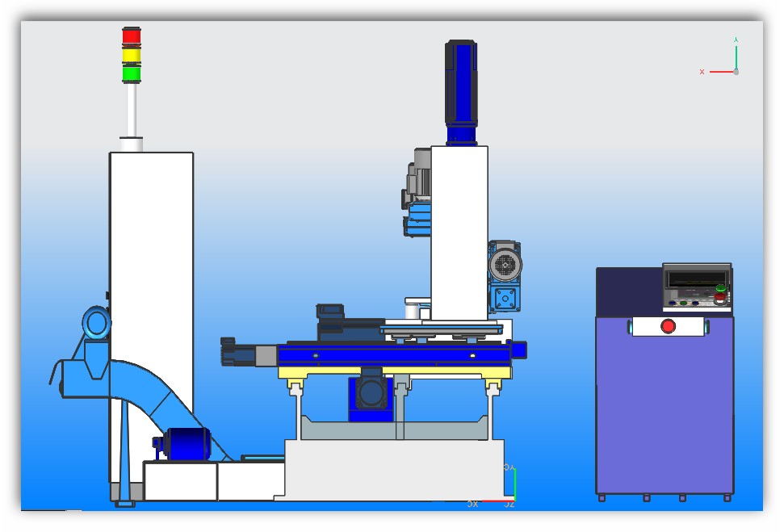This screenshot has width=784, height=532.
Task: Click the yellow light on the signal tower
Action: click(x=131, y=56)
